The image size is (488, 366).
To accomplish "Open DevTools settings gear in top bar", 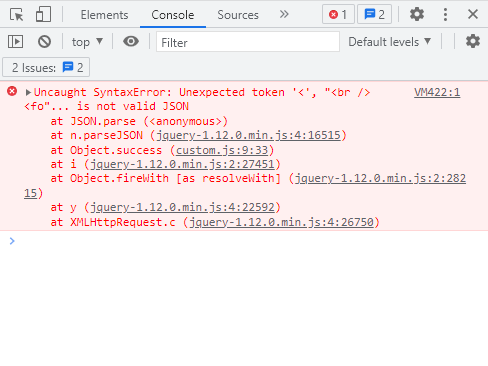I will coord(417,14).
